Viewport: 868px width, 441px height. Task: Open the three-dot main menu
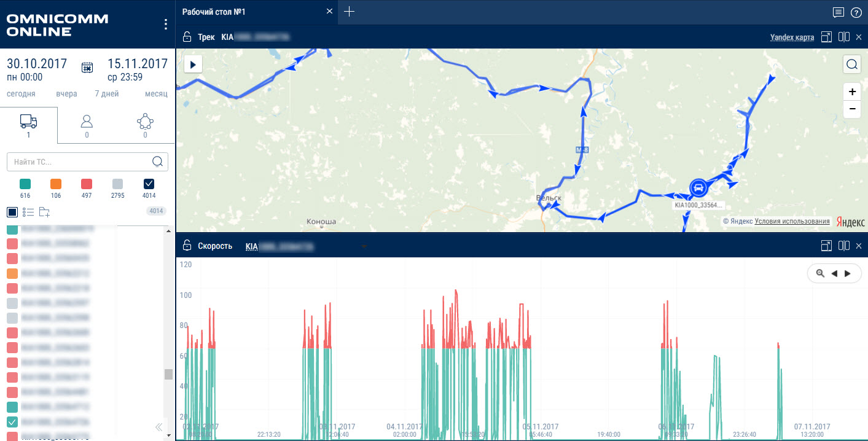pos(165,24)
